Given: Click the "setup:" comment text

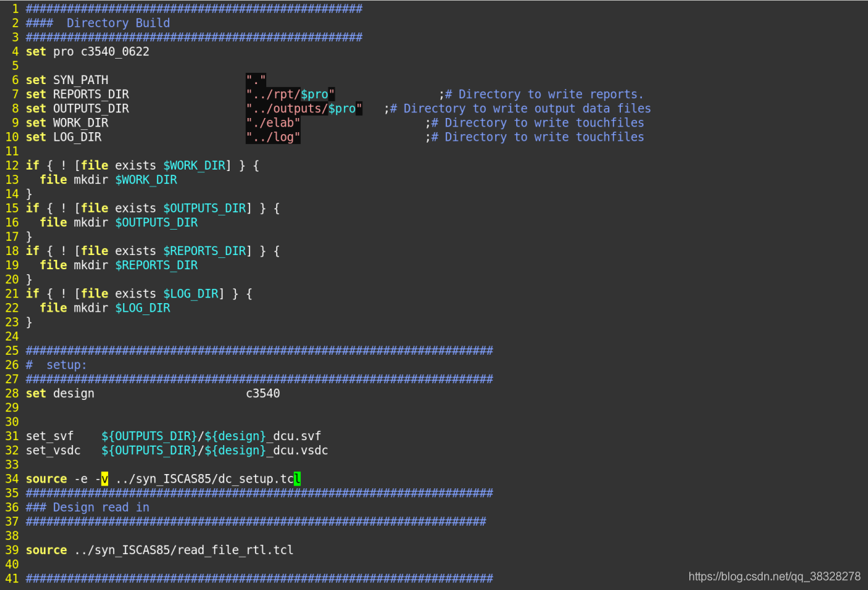Looking at the screenshot, I should pos(66,365).
